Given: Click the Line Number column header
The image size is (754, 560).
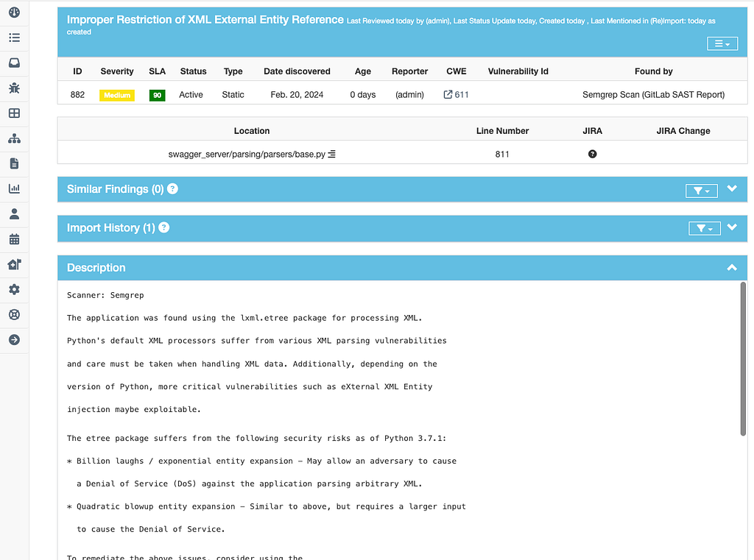Looking at the screenshot, I should (502, 131).
